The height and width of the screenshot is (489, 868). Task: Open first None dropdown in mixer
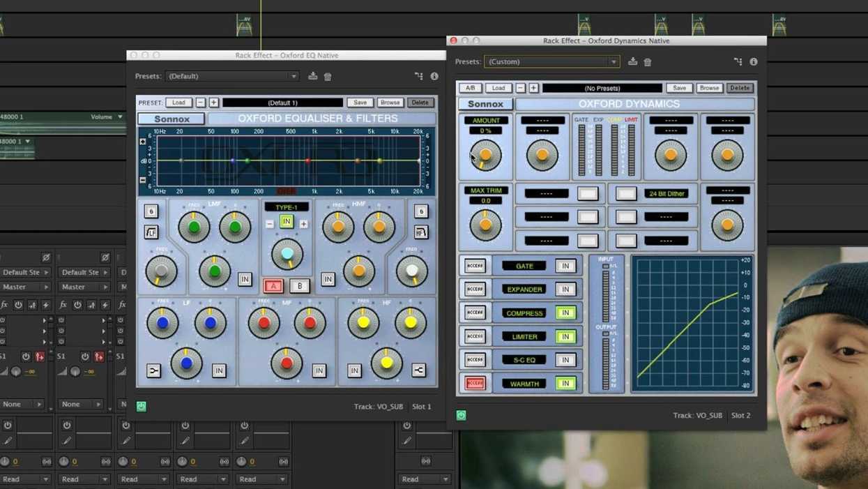coord(22,404)
